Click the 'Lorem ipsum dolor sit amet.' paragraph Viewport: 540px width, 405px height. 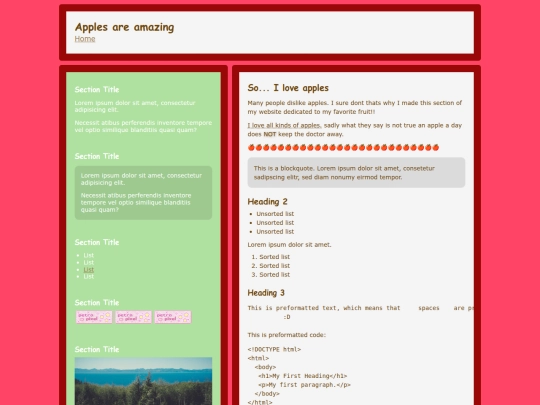click(x=289, y=245)
